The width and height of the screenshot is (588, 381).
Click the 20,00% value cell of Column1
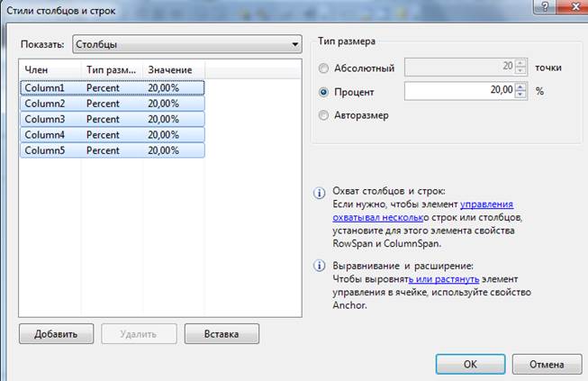[163, 87]
